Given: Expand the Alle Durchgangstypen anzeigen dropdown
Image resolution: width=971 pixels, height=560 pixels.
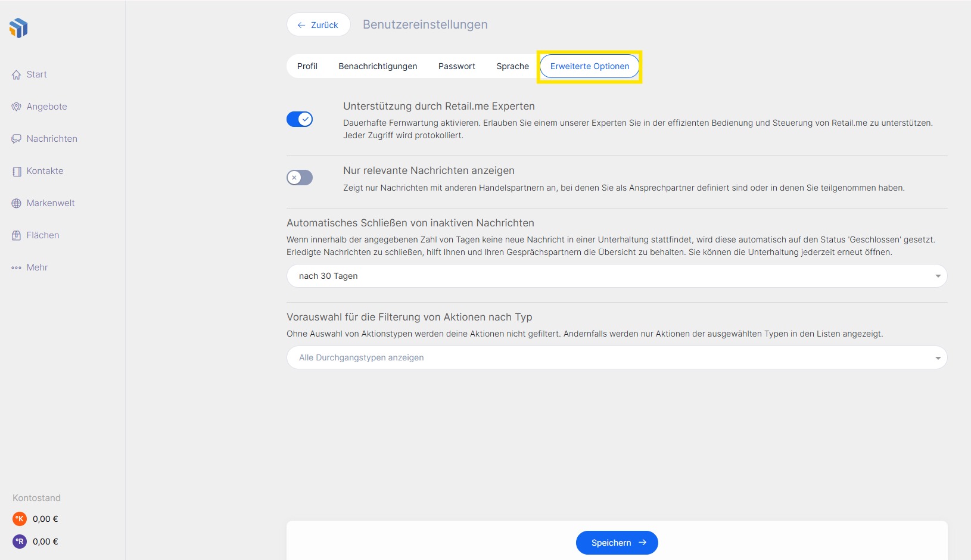Looking at the screenshot, I should click(x=617, y=357).
